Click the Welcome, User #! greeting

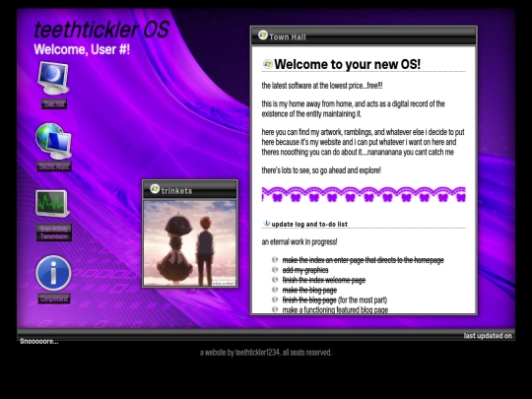tap(82, 49)
